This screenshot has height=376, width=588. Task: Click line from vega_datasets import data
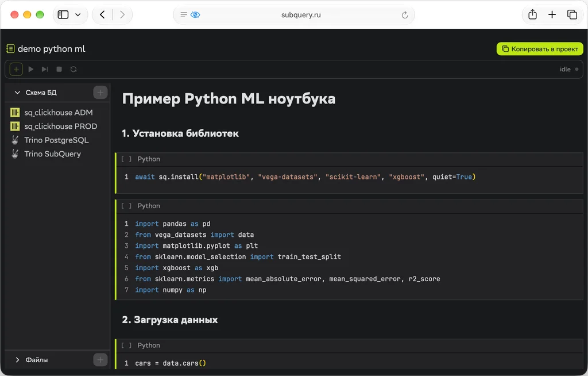(194, 235)
